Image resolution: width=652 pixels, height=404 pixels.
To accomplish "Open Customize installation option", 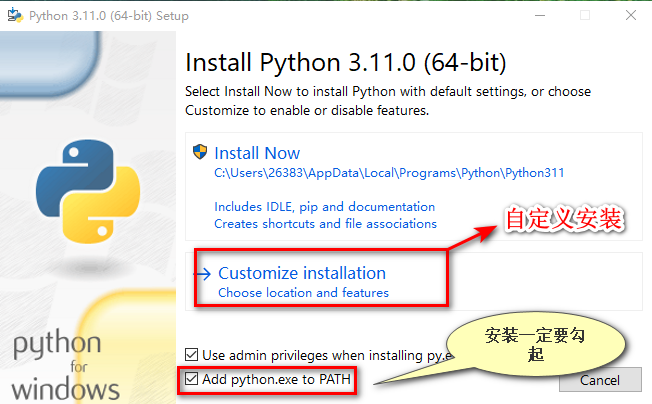I will tap(414, 281).
